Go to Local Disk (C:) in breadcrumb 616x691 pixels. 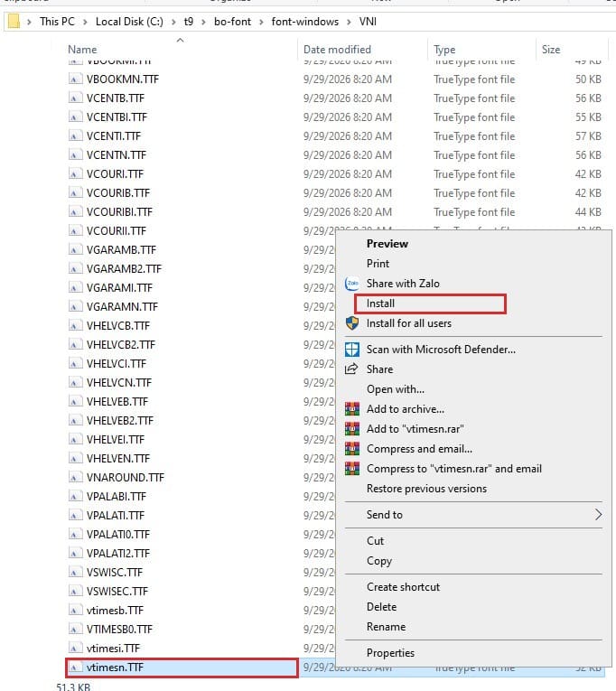pyautogui.click(x=129, y=22)
